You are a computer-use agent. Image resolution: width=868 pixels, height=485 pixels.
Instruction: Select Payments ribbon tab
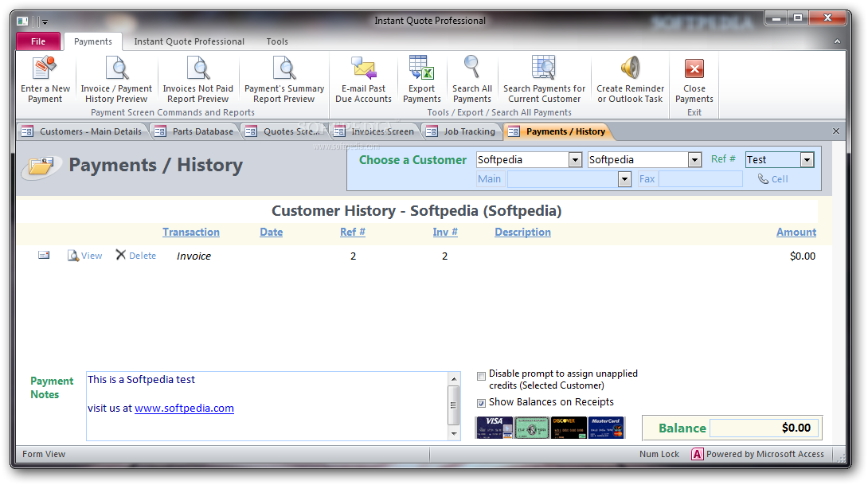click(x=93, y=41)
